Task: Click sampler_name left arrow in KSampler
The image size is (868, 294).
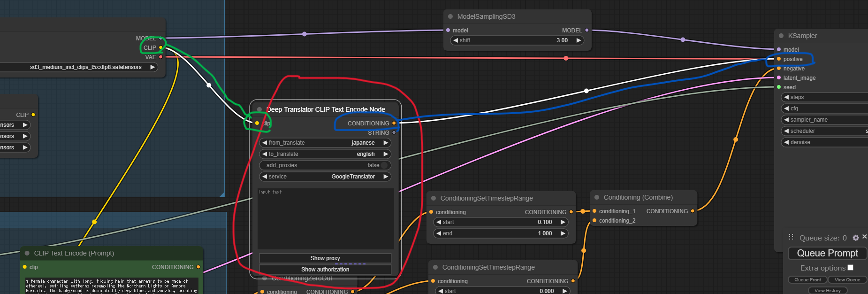Action: click(786, 120)
